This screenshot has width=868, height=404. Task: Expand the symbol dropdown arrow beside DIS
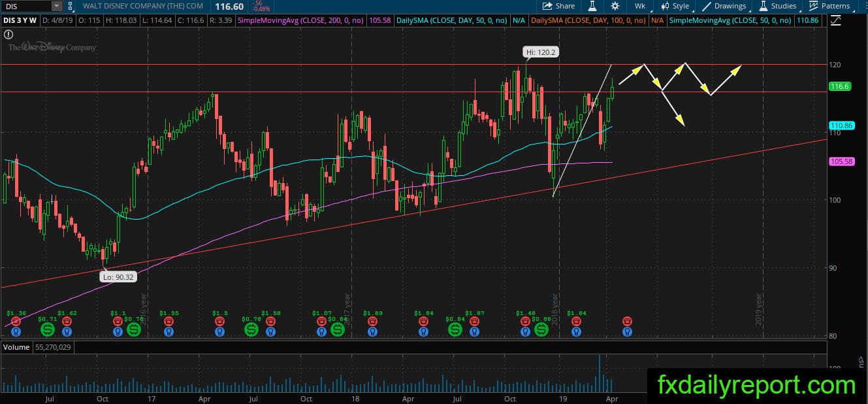click(x=57, y=6)
